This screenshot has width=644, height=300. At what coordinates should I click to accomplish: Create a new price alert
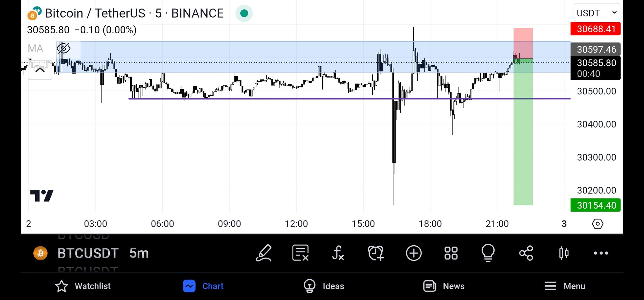click(x=375, y=253)
